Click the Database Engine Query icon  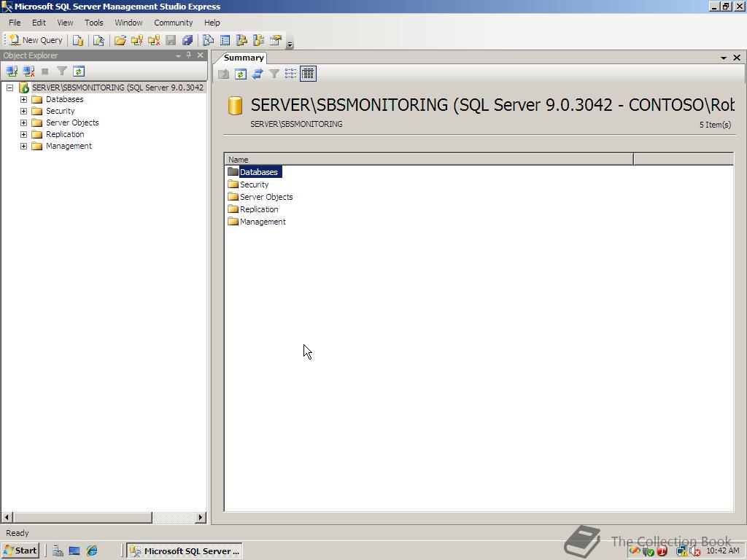tap(78, 41)
